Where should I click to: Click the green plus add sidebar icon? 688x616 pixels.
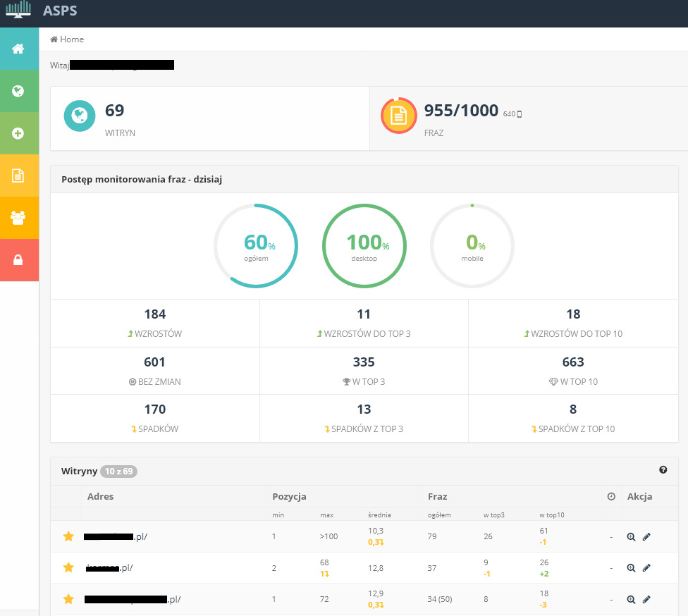(18, 133)
